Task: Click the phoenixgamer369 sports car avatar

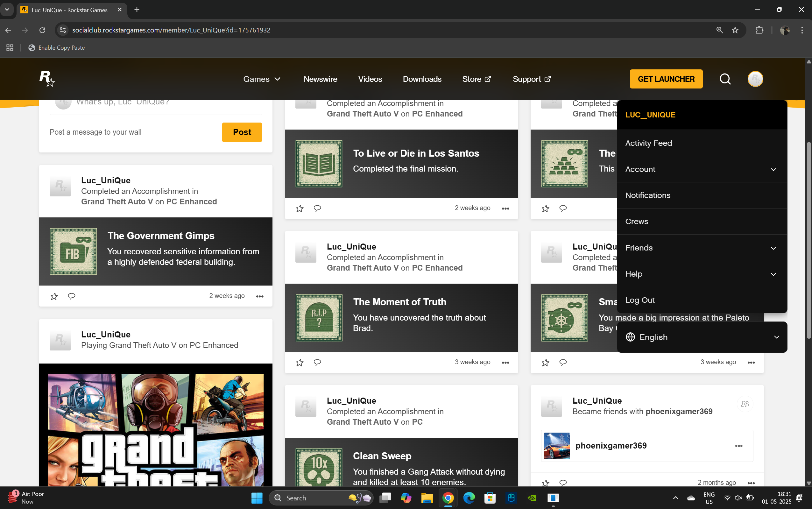Action: pos(557,446)
